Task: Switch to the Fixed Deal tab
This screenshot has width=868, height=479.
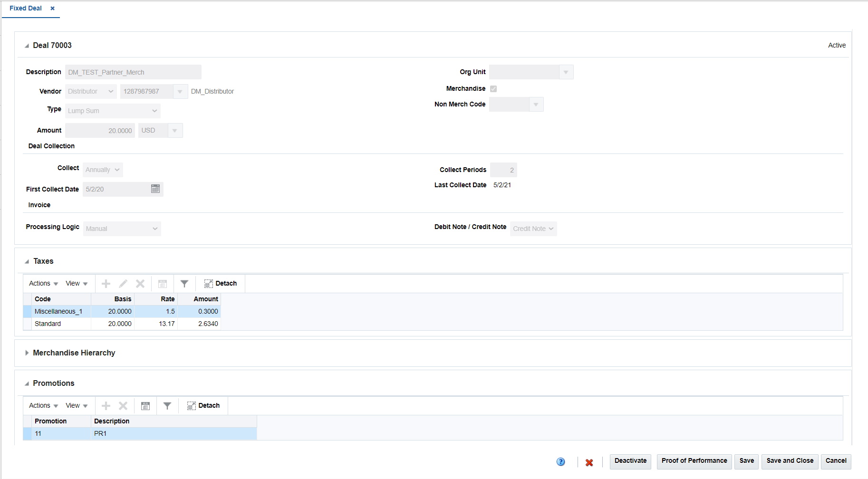Action: pos(25,8)
